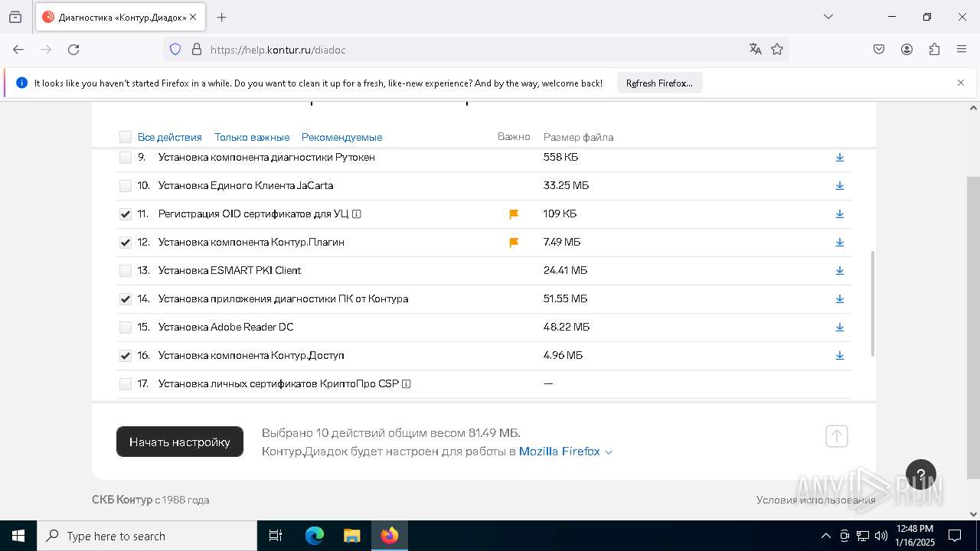This screenshot has height=551, width=980.
Task: Open the notifications action center
Action: (955, 536)
